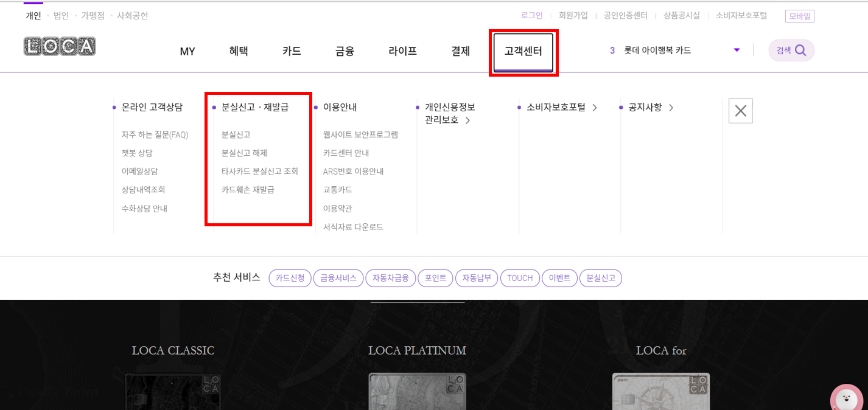Open the 결제 menu
This screenshot has height=410, width=868.
click(x=460, y=51)
